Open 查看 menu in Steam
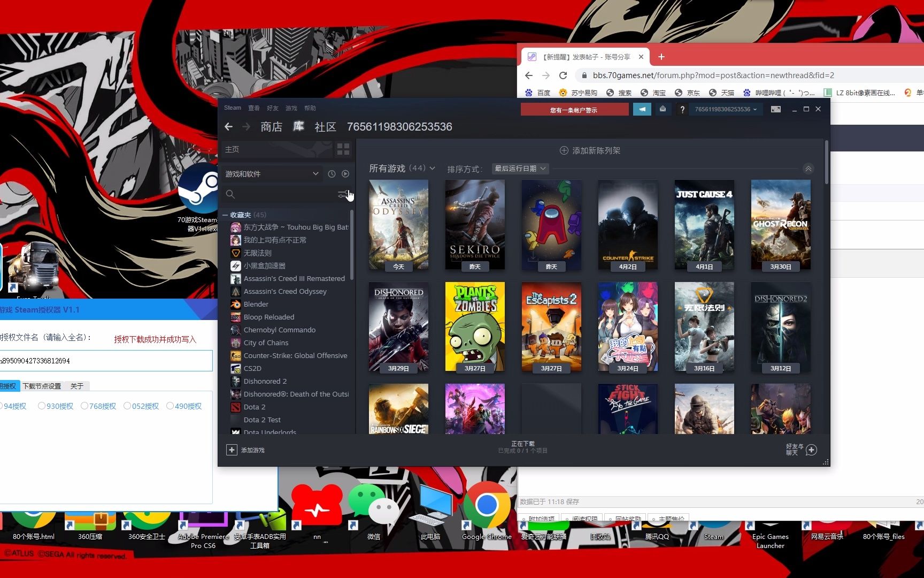Image resolution: width=924 pixels, height=578 pixels. tap(254, 108)
